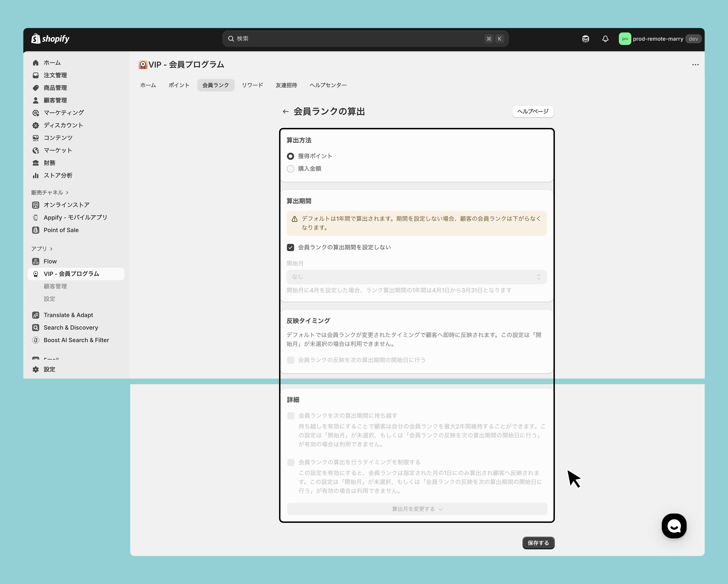Viewport: 728px width, 584px height.
Task: Select the 購入金額 radio option
Action: (x=290, y=169)
